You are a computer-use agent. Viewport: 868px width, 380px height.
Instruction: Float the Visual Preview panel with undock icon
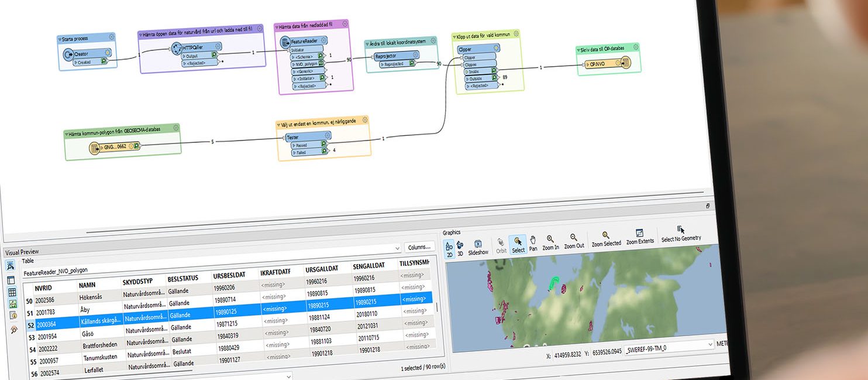click(x=708, y=206)
